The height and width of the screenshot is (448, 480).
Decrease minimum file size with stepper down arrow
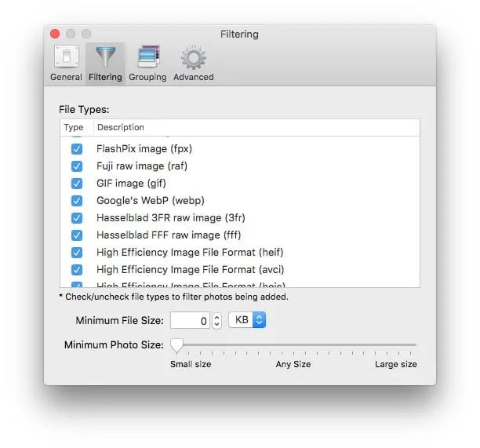216,325
